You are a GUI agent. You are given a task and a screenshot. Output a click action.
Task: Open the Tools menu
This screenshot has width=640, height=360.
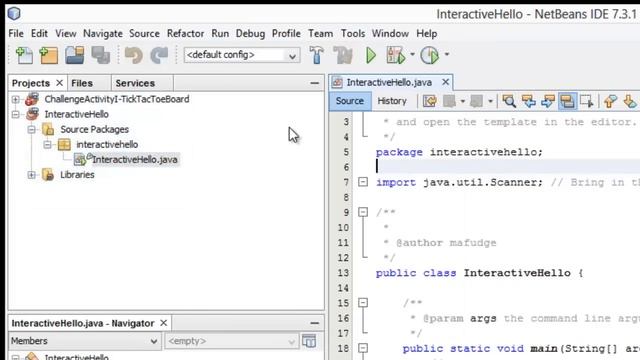coord(353,33)
